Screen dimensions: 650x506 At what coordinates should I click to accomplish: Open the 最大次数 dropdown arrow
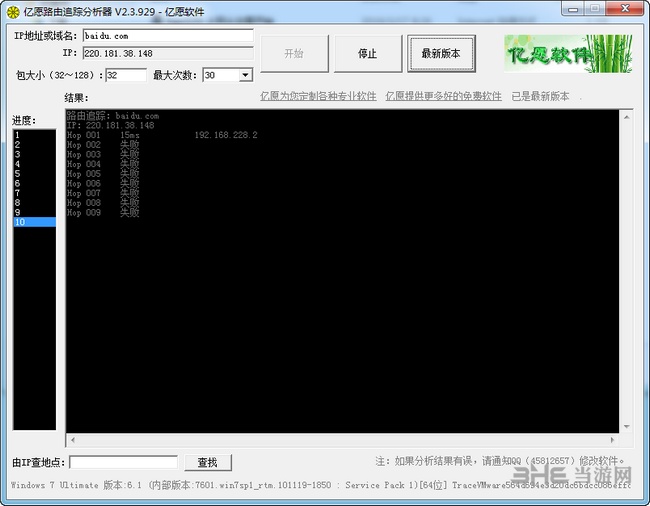pyautogui.click(x=245, y=75)
